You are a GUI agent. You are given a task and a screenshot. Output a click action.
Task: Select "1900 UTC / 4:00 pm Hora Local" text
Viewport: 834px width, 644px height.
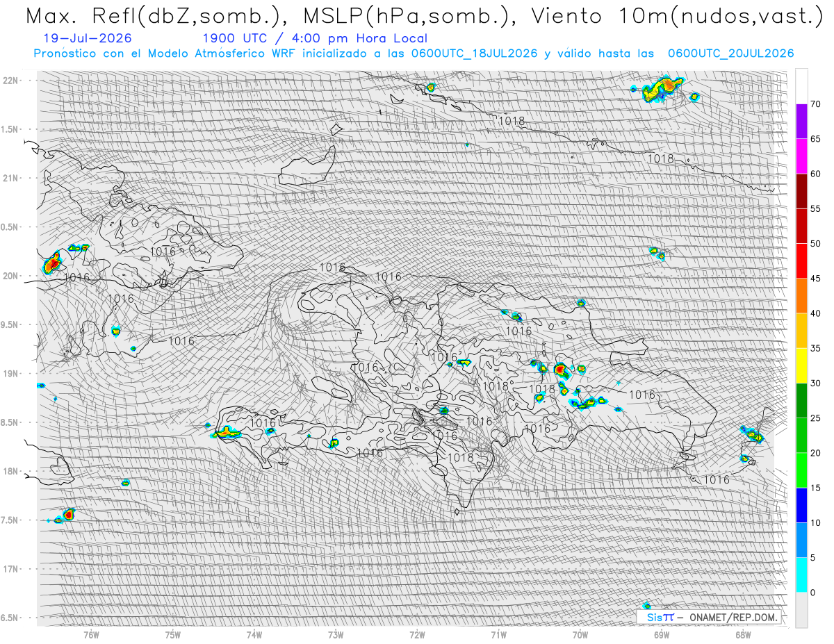[315, 38]
